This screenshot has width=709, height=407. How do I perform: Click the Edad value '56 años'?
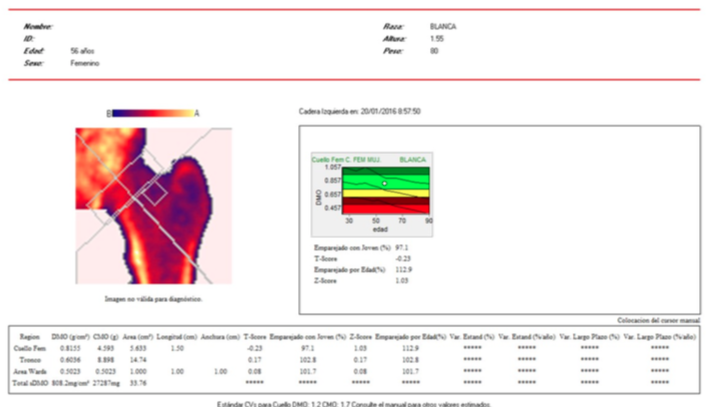coord(83,50)
